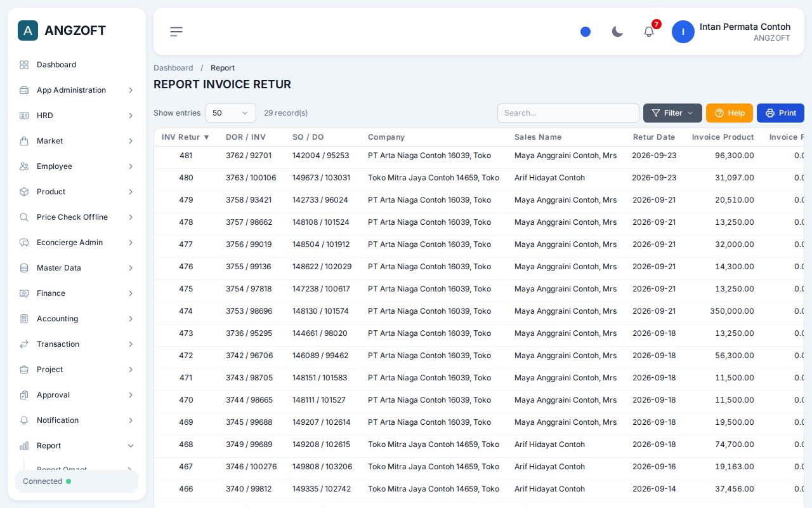The height and width of the screenshot is (508, 812).
Task: Switch to dark mode with moon icon
Action: click(617, 32)
